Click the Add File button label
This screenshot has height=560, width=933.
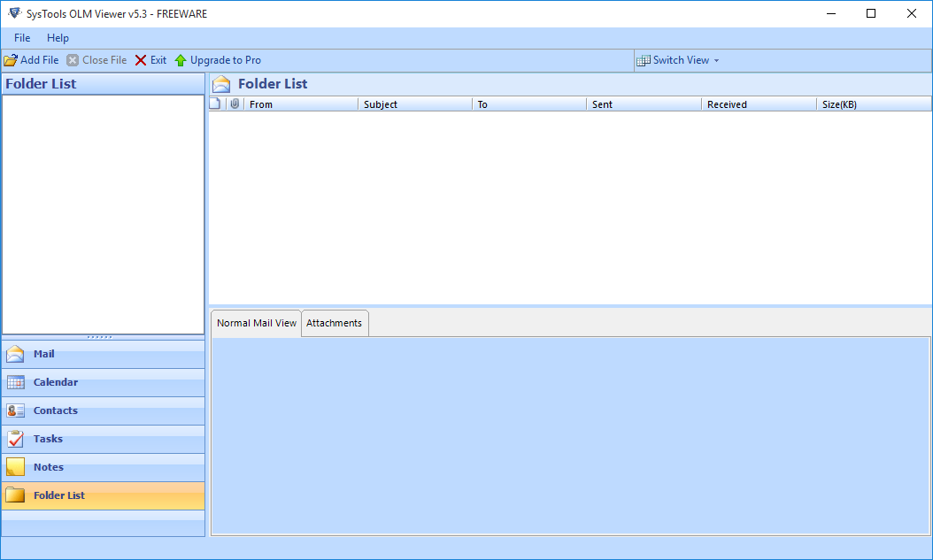pos(39,60)
